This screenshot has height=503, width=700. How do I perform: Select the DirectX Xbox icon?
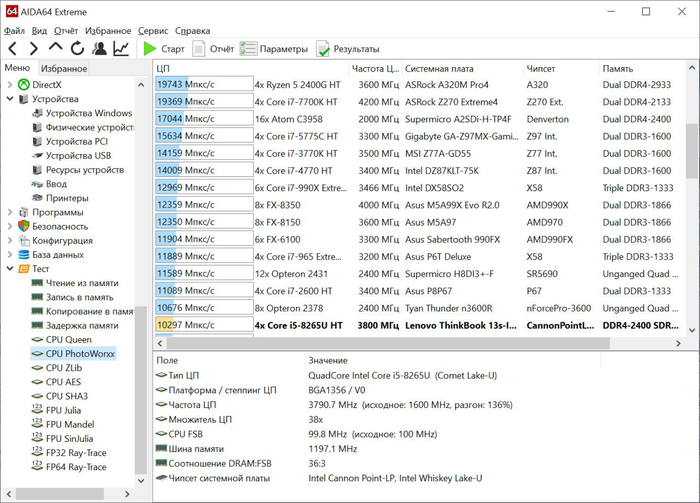click(x=23, y=84)
